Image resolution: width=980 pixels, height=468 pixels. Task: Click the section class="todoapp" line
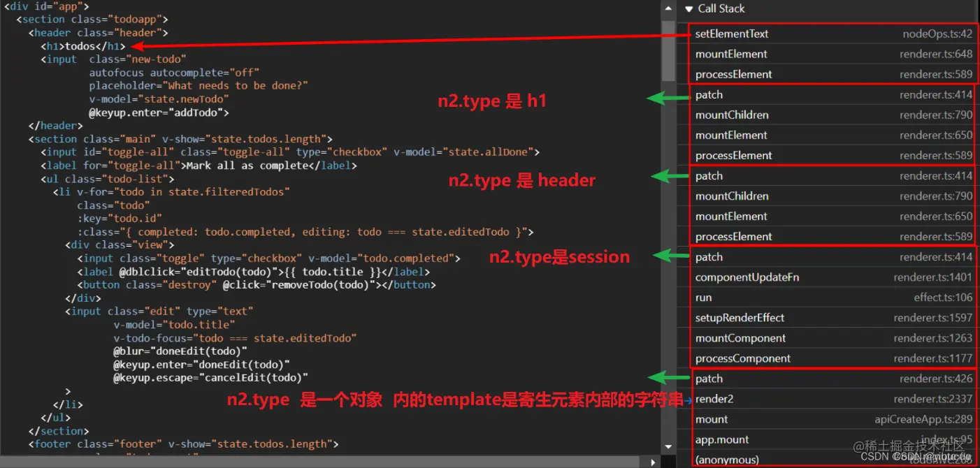(x=92, y=20)
